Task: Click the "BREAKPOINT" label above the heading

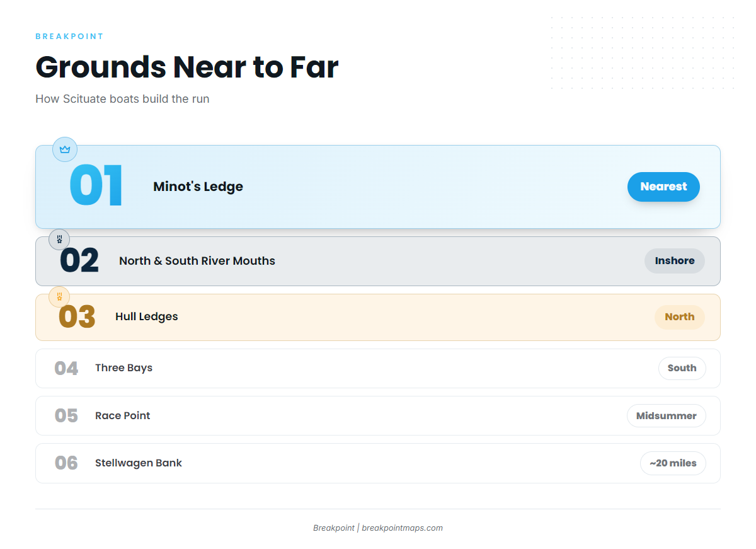Action: click(x=69, y=37)
